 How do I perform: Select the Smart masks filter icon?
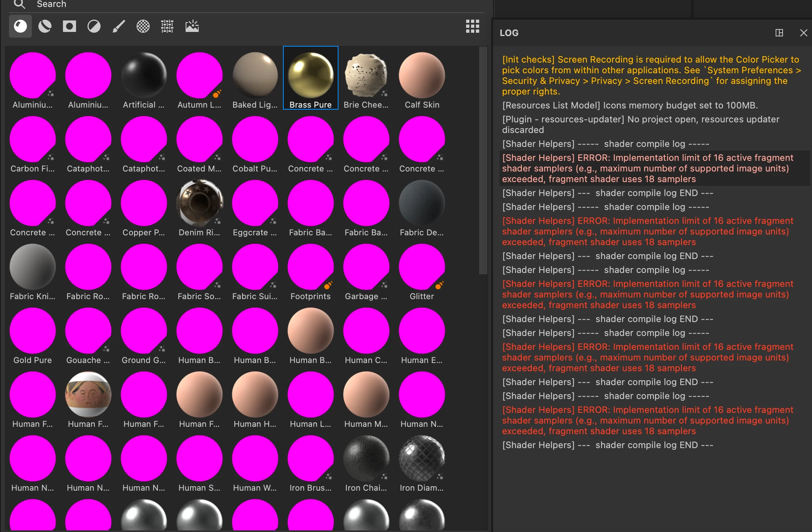click(x=70, y=27)
